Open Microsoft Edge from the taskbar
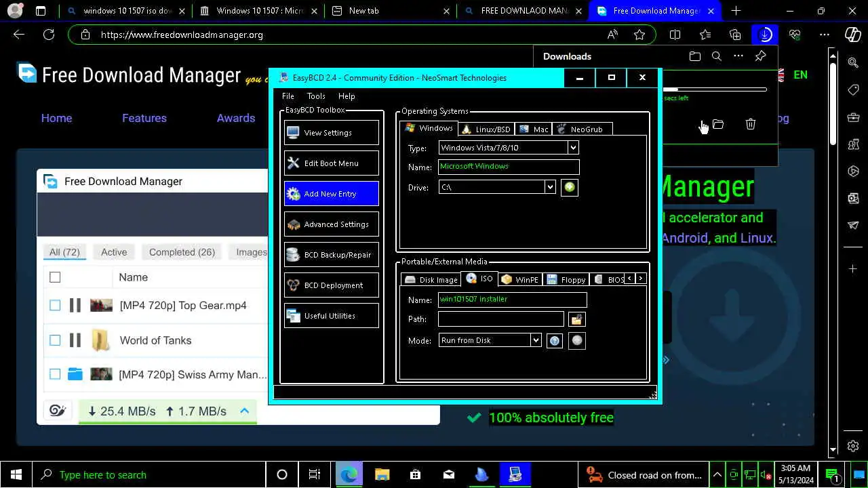This screenshot has height=488, width=868. [349, 474]
